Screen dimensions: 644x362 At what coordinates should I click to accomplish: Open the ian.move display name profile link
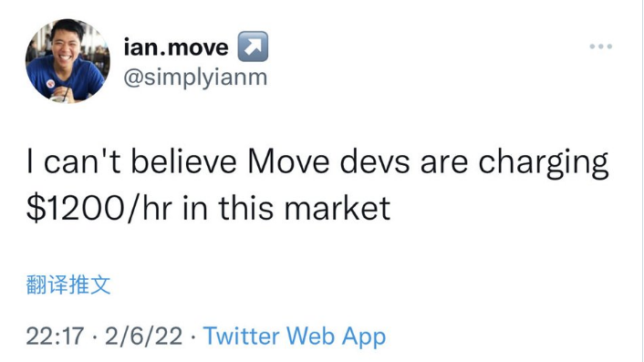(x=176, y=47)
